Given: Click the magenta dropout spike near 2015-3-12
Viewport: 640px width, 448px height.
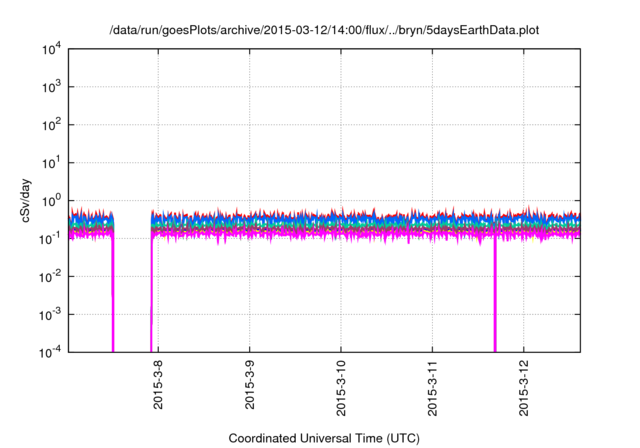Looking at the screenshot, I should [495, 294].
